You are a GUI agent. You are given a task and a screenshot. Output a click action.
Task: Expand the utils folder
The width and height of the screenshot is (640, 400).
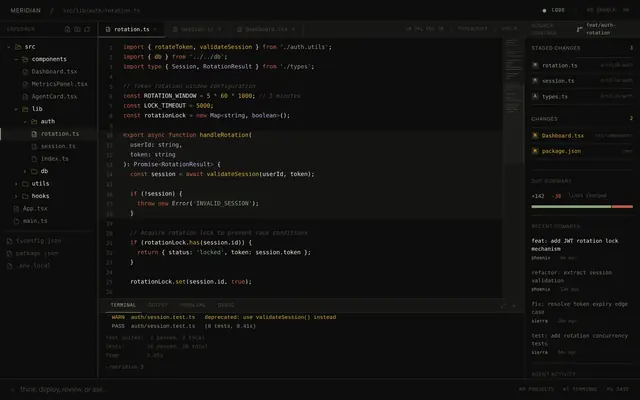[x=16, y=184]
